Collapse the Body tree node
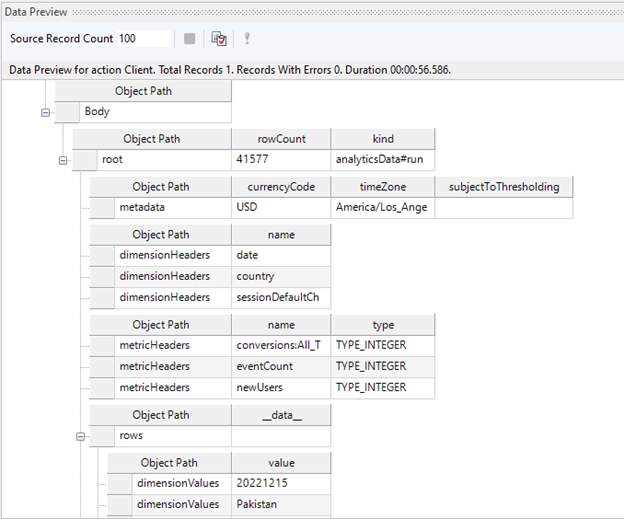 click(45, 112)
